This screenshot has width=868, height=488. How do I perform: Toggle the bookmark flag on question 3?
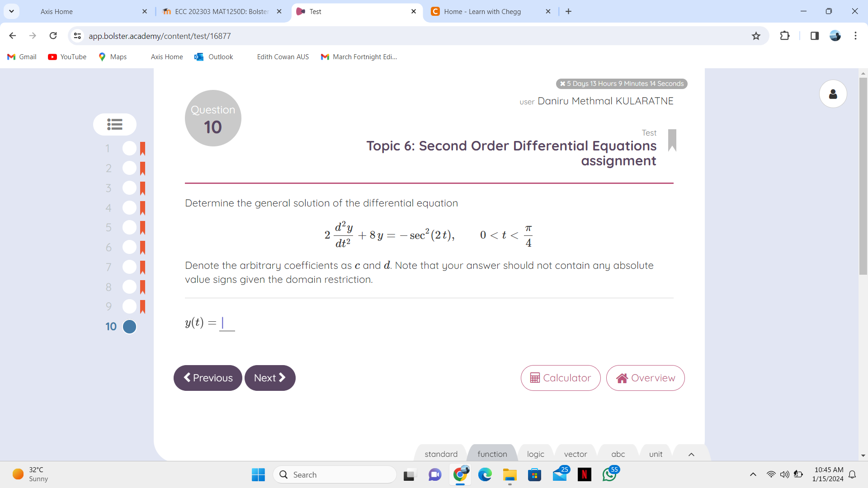(143, 188)
